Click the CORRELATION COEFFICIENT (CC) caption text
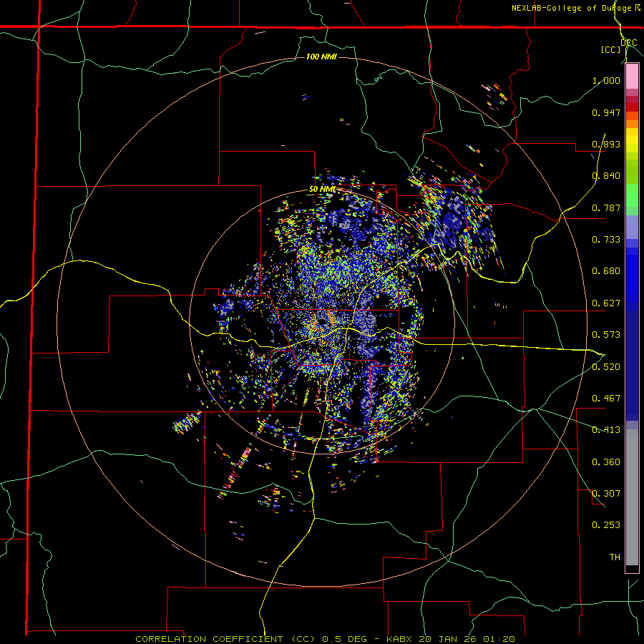 (226, 639)
